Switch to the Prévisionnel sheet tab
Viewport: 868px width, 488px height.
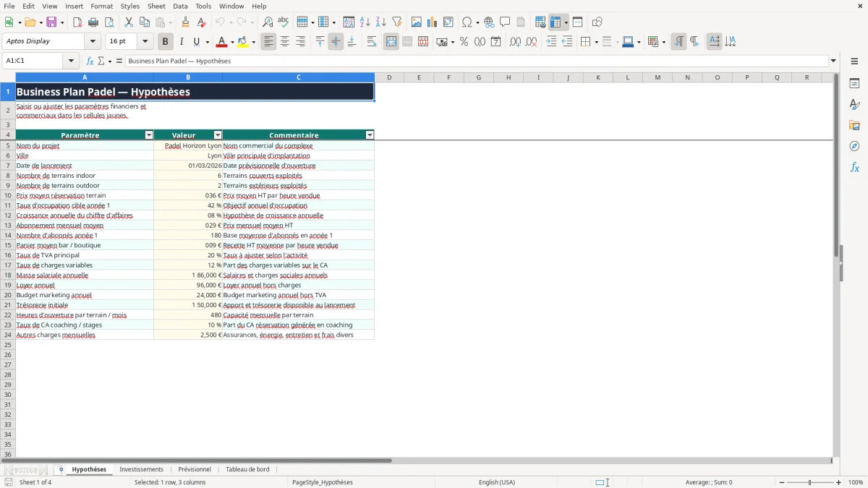(195, 469)
